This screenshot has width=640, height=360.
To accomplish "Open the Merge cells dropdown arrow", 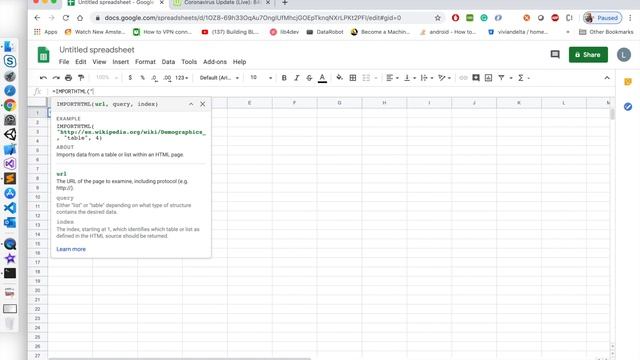I will pos(376,78).
